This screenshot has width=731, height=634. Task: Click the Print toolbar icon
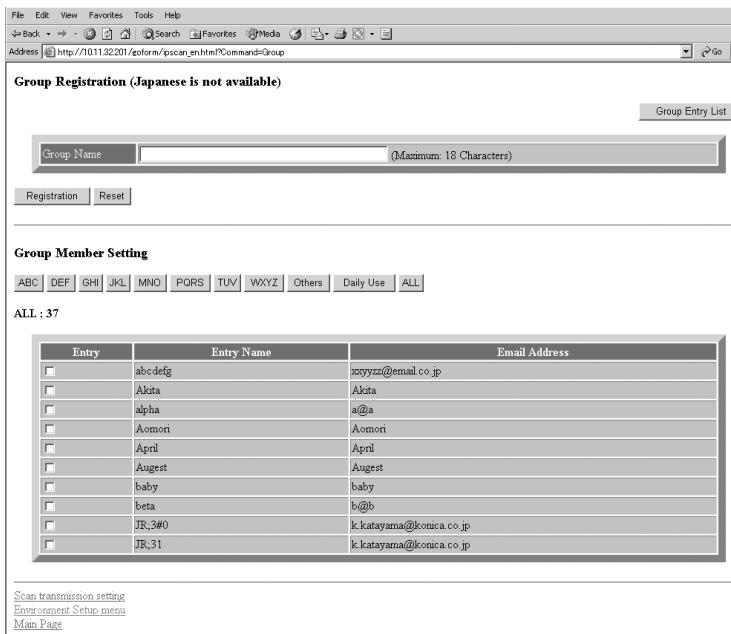click(x=341, y=34)
